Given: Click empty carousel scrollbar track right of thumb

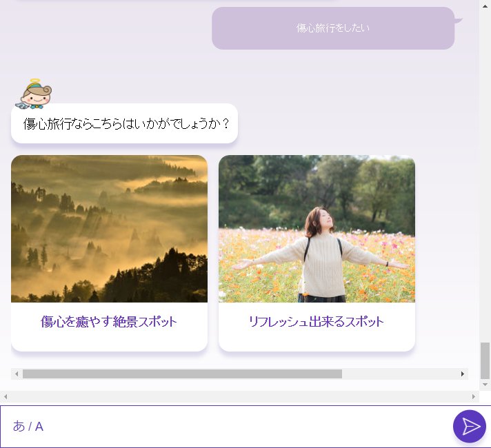Looking at the screenshot, I should pyautogui.click(x=400, y=374).
